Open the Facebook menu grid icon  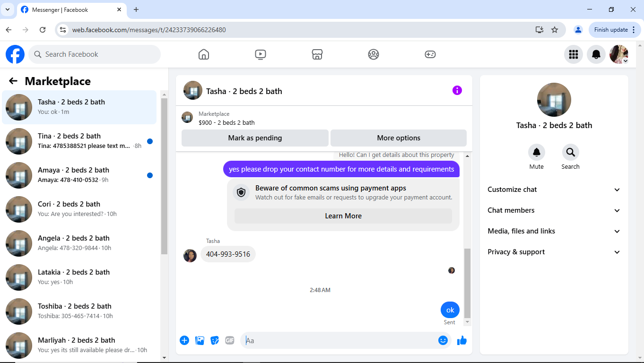click(x=574, y=54)
